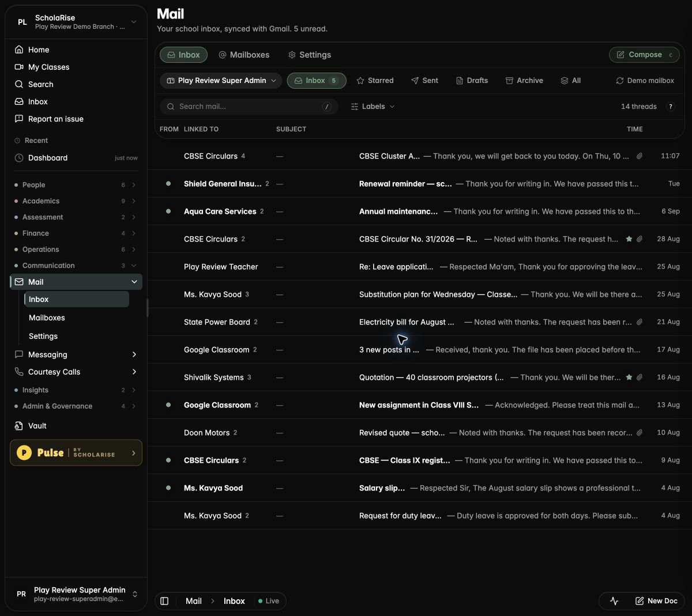The height and width of the screenshot is (616, 692).
Task: Click the Inbox breadcrumb at the bottom
Action: pos(234,601)
